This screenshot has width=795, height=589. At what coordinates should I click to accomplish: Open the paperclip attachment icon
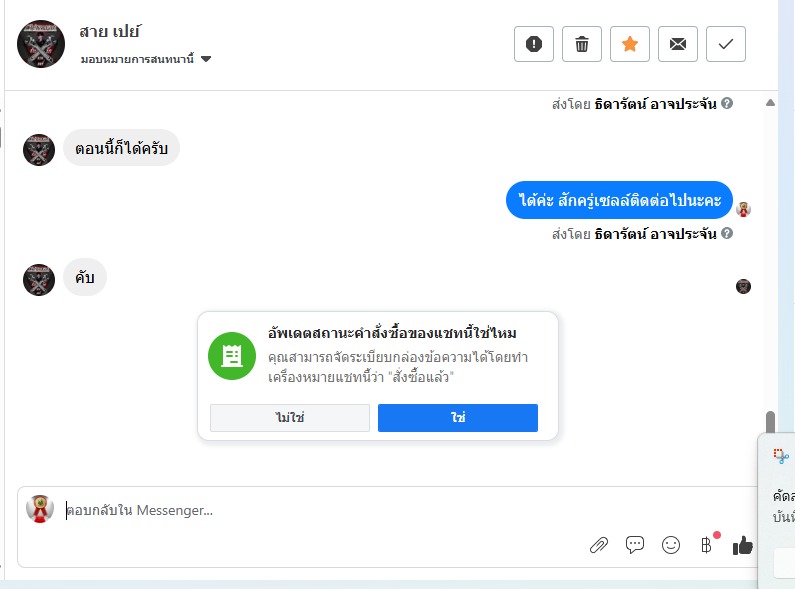tap(598, 545)
